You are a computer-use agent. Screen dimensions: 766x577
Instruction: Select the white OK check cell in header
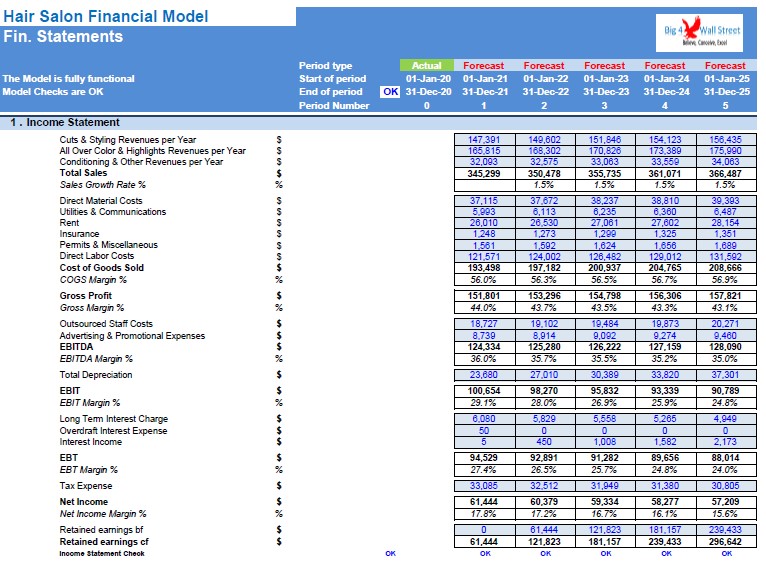click(x=390, y=92)
